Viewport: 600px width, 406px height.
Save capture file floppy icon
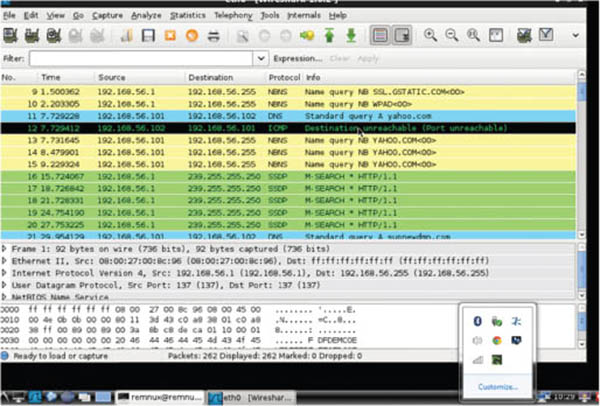(148, 36)
